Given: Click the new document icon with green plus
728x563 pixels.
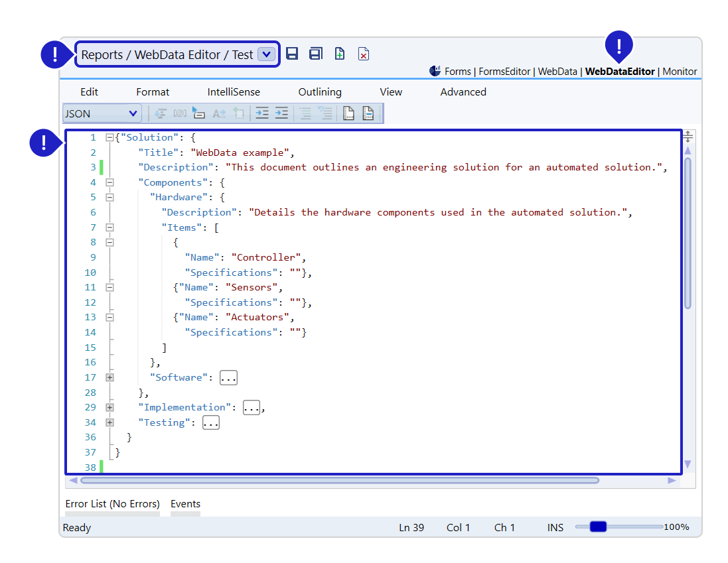Looking at the screenshot, I should [x=340, y=54].
